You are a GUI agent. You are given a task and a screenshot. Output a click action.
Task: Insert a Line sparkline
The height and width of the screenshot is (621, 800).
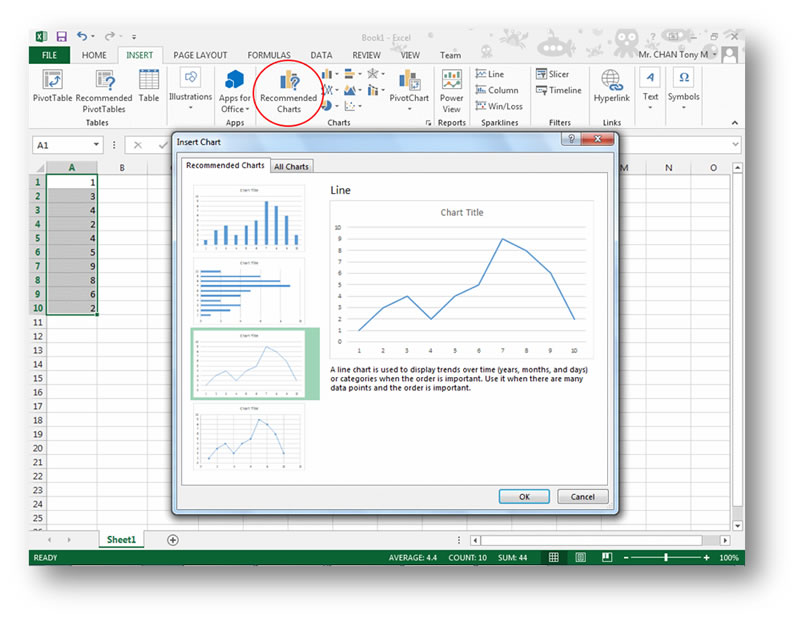tap(488, 74)
